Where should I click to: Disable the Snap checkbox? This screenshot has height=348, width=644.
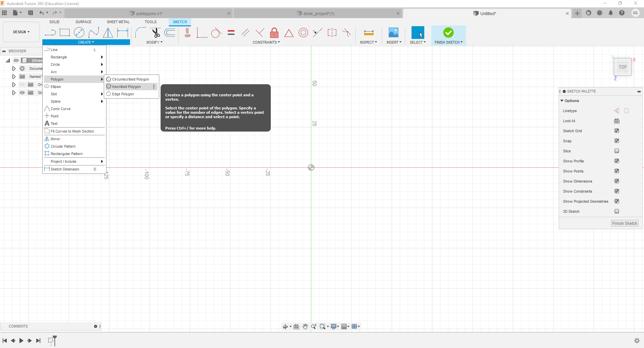tap(617, 141)
